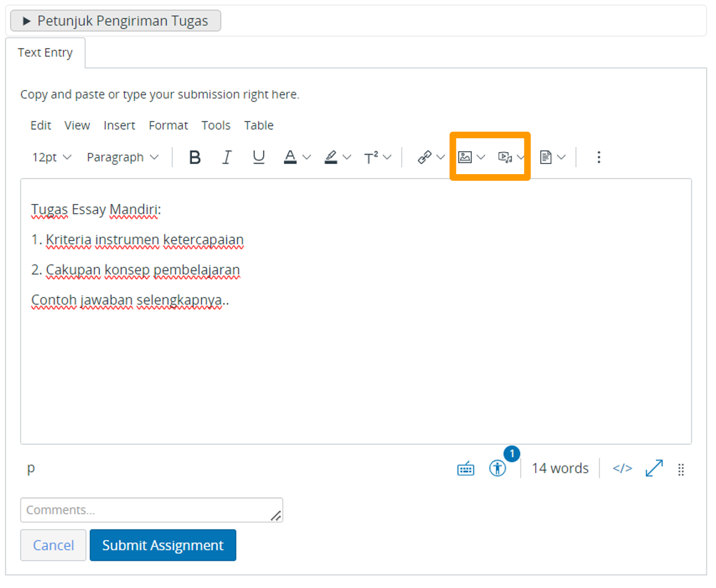Open the keyboard shortcuts icon
Viewport: 716px width, 588px height.
click(465, 469)
